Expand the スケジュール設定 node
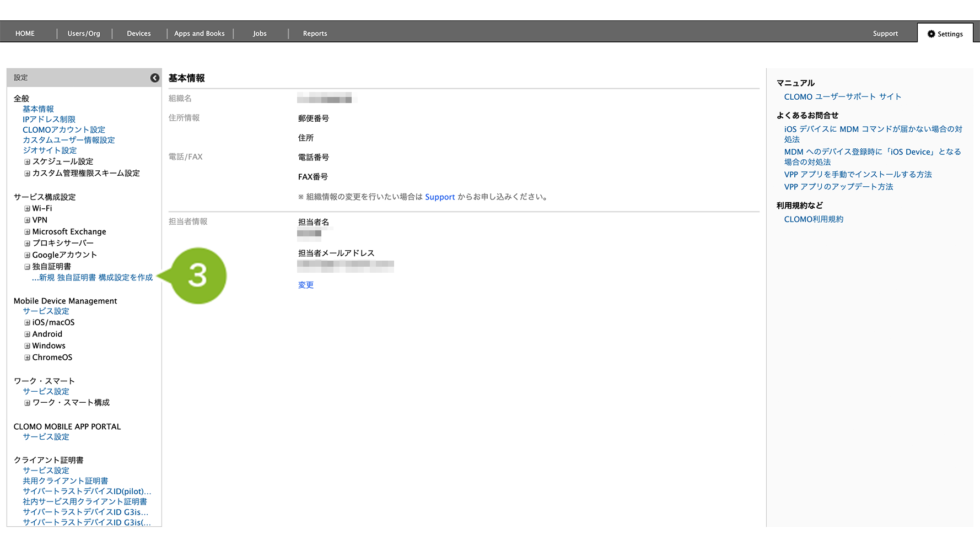Image resolution: width=980 pixels, height=551 pixels. pos(27,162)
